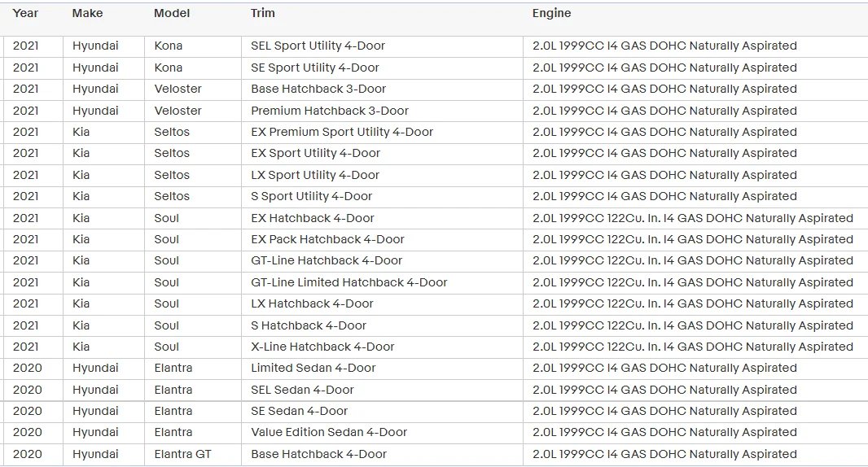The height and width of the screenshot is (467, 868).
Task: Click the Year column header
Action: tap(26, 14)
